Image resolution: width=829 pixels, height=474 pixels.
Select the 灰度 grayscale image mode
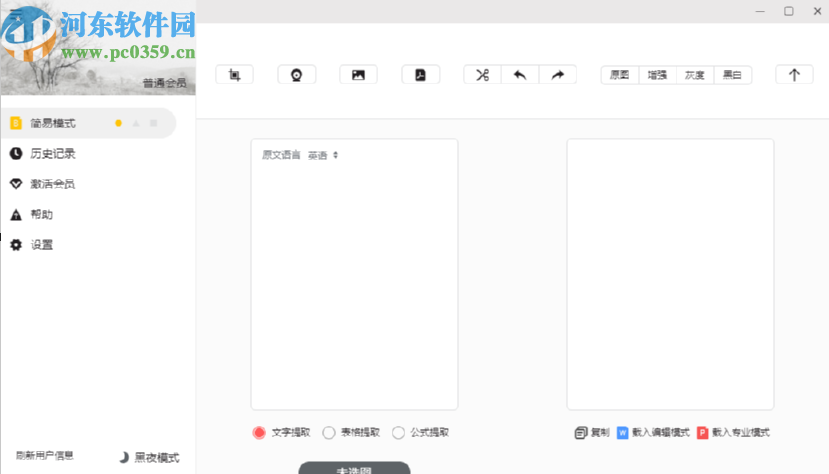[694, 75]
